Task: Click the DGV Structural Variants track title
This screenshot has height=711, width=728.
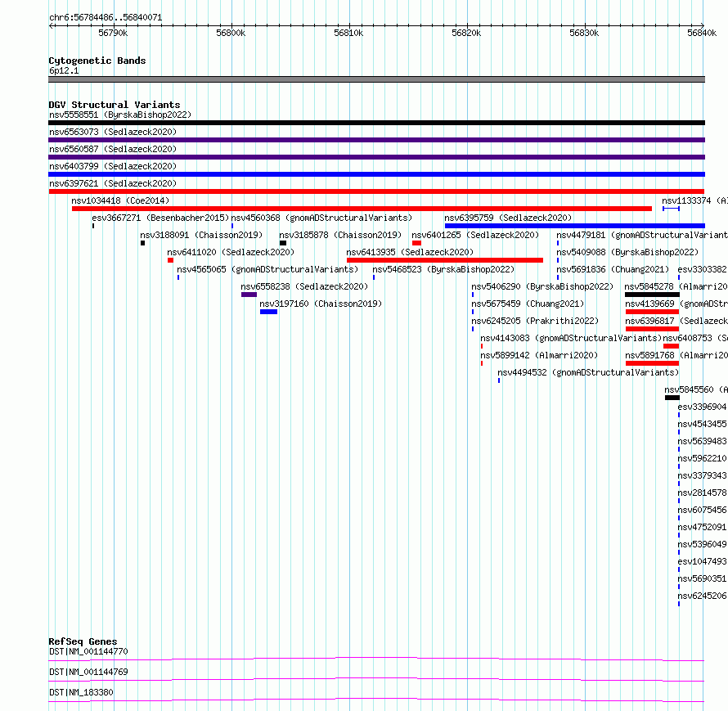Action: click(x=115, y=105)
